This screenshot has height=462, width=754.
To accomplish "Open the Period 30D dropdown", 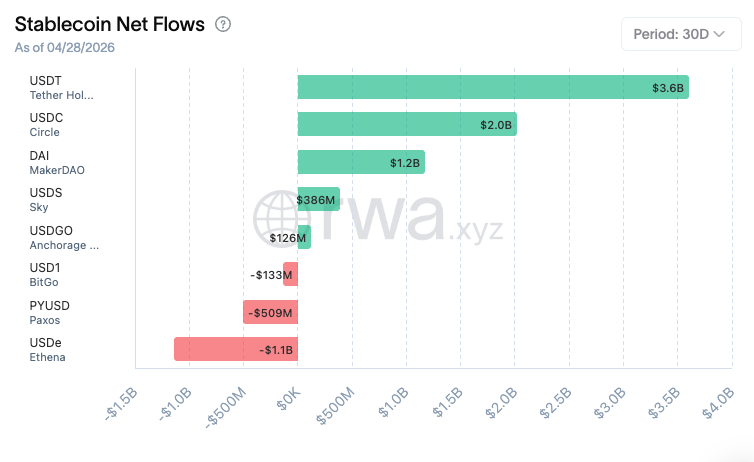I will click(x=680, y=33).
